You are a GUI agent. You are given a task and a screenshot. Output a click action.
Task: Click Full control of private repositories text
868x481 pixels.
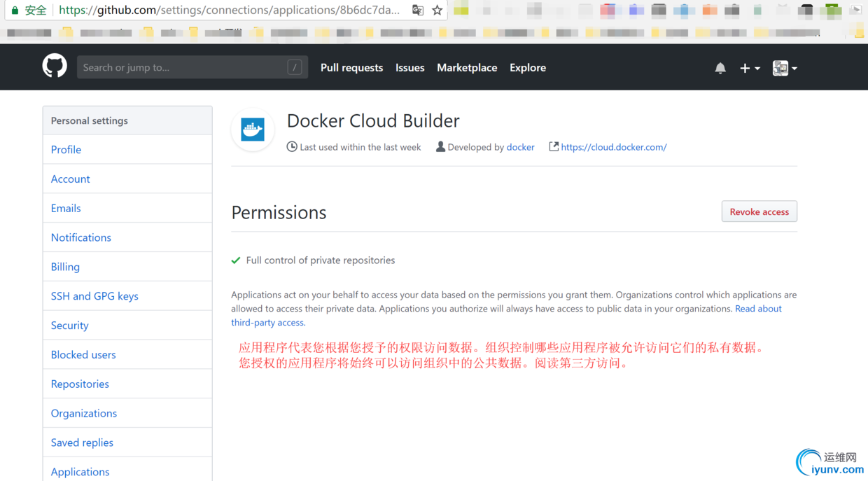321,260
